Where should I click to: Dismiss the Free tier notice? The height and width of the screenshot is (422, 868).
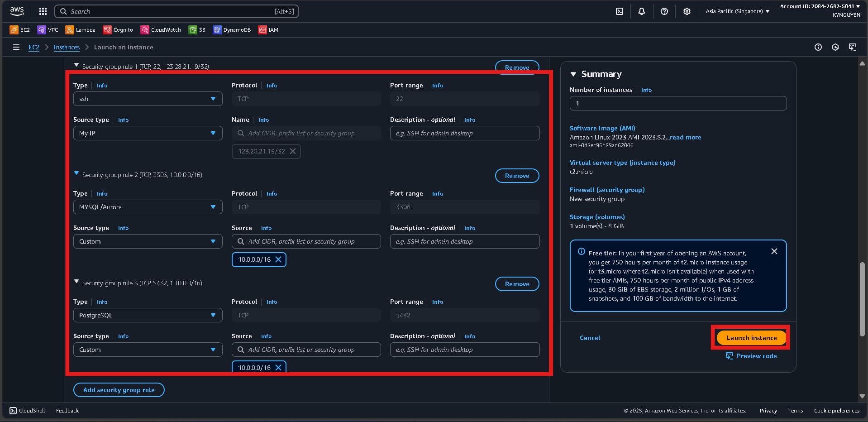(x=774, y=251)
